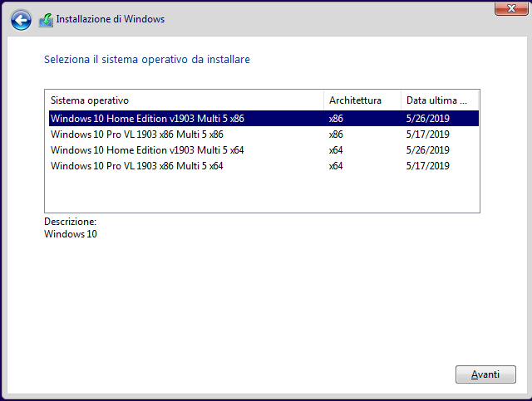532x401 pixels.
Task: Select Windows 10 Home Edition v1903 Multi 5 x64
Action: tap(264, 149)
